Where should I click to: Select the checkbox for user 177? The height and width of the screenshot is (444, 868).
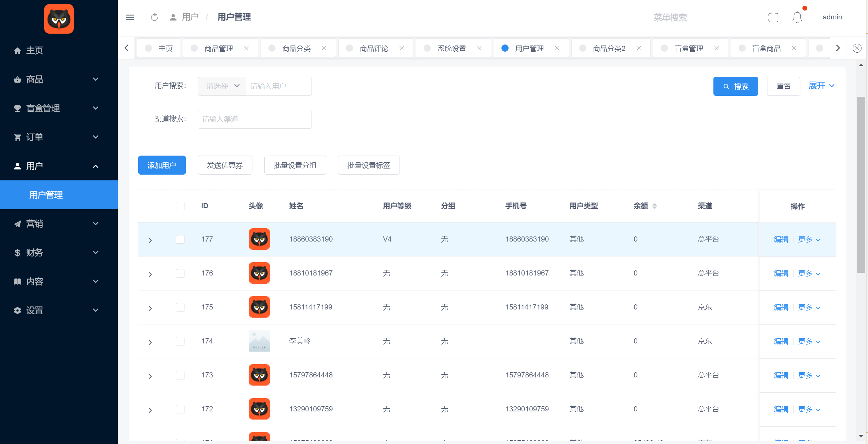click(180, 239)
